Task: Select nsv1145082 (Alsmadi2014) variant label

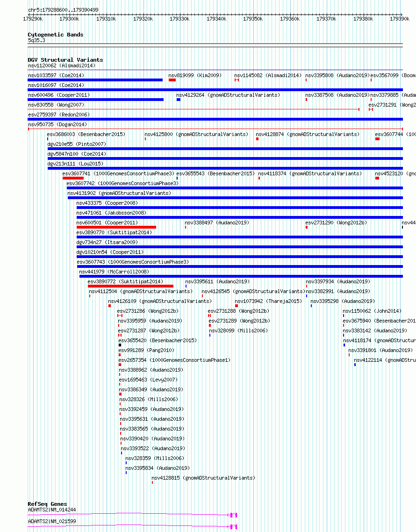Action: point(268,75)
